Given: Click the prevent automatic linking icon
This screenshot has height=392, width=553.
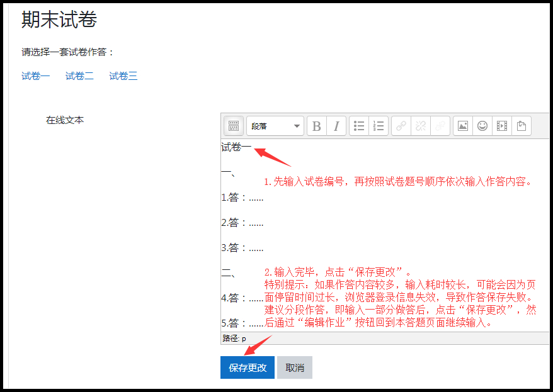Looking at the screenshot, I should point(440,126).
